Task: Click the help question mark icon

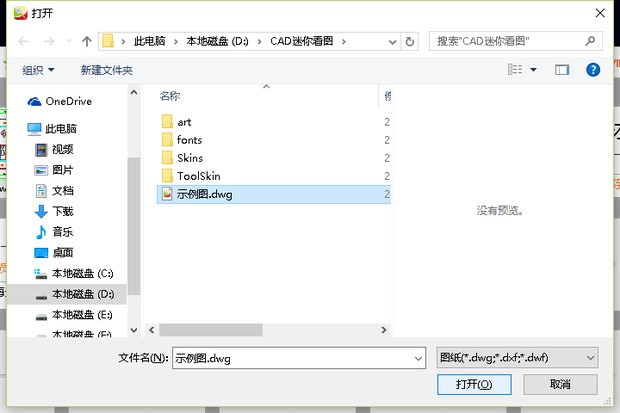Action: pyautogui.click(x=592, y=70)
